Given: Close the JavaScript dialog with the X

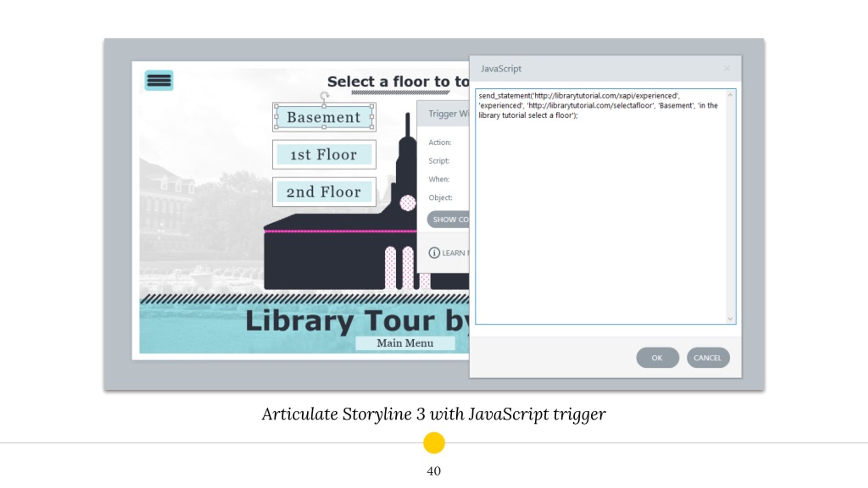Looking at the screenshot, I should pos(727,68).
